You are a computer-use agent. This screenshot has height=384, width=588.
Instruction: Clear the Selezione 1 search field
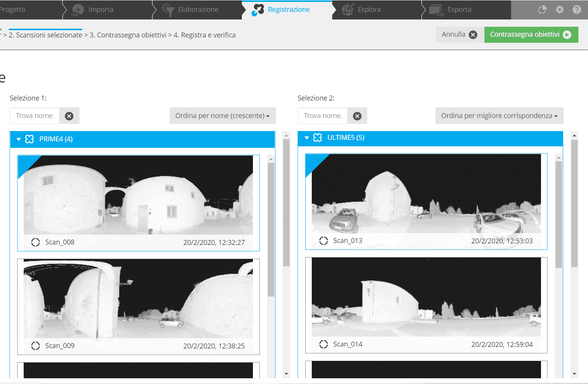click(x=69, y=116)
